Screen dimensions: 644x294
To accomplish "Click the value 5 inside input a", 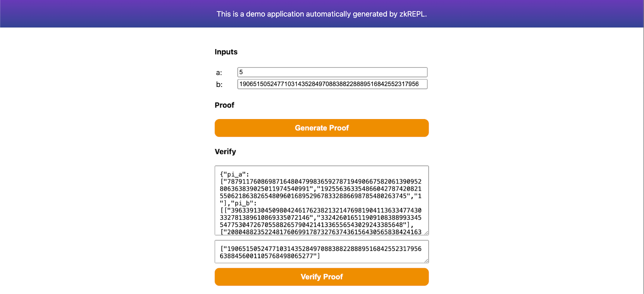I will pyautogui.click(x=240, y=72).
